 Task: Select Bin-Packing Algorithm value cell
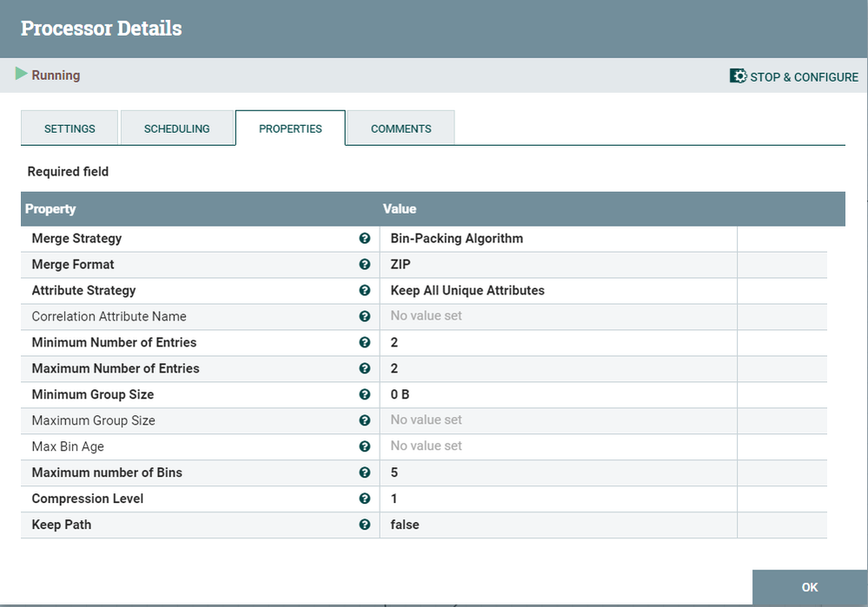click(558, 239)
